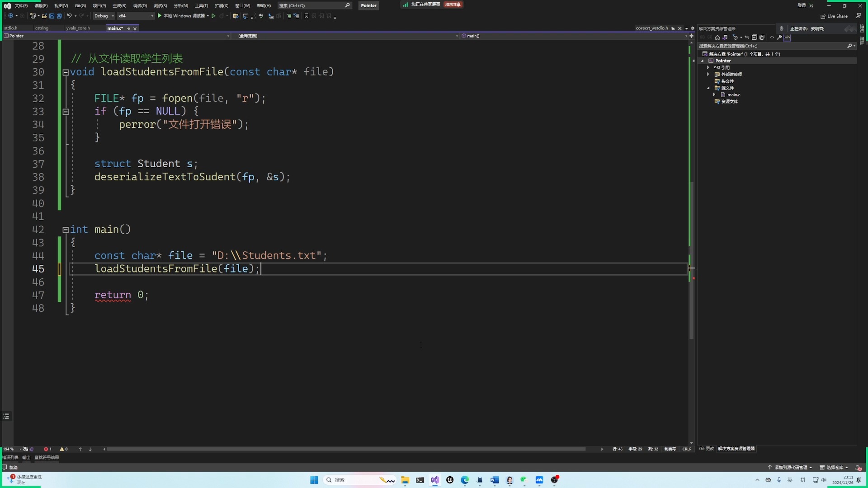This screenshot has width=868, height=488.
Task: Open the Debug configuration dropdown
Action: (x=104, y=16)
